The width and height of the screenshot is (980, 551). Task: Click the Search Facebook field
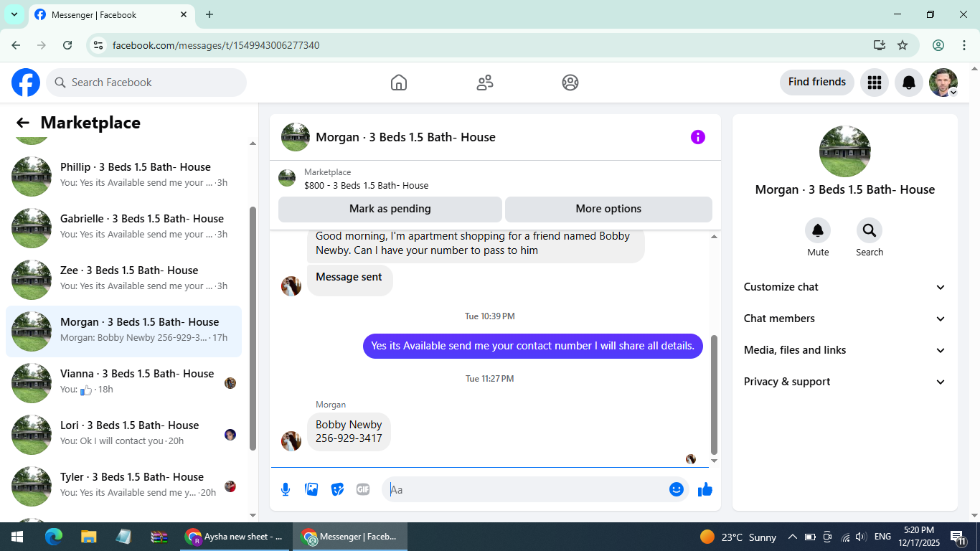tap(146, 83)
